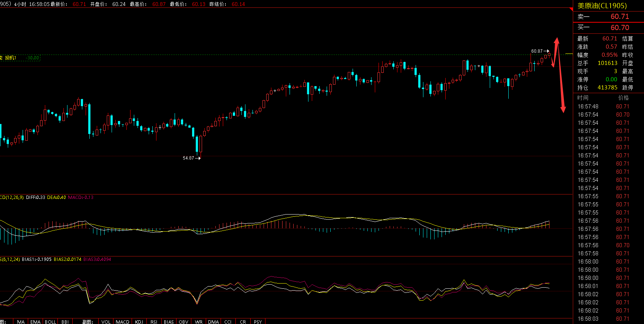
Task: Switch main chart overlay to BBI
Action: 65,321
